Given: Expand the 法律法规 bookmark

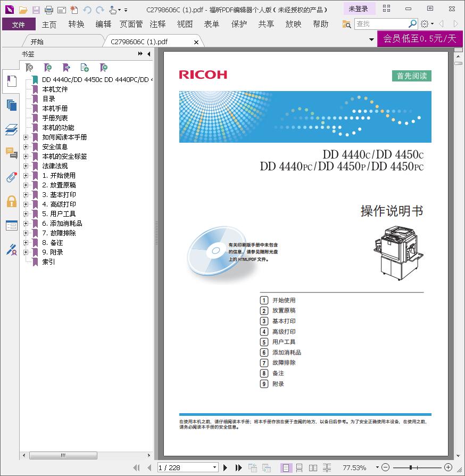Looking at the screenshot, I should [26, 166].
